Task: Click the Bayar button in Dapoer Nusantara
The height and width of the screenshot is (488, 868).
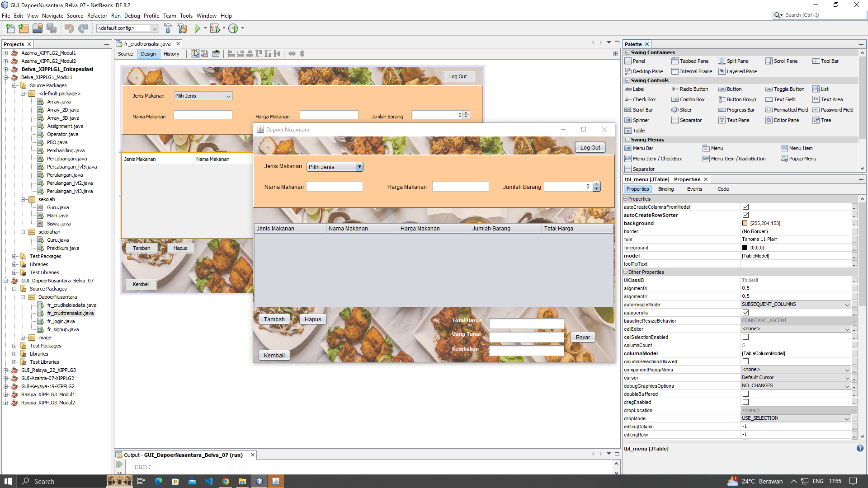Action: 583,338
